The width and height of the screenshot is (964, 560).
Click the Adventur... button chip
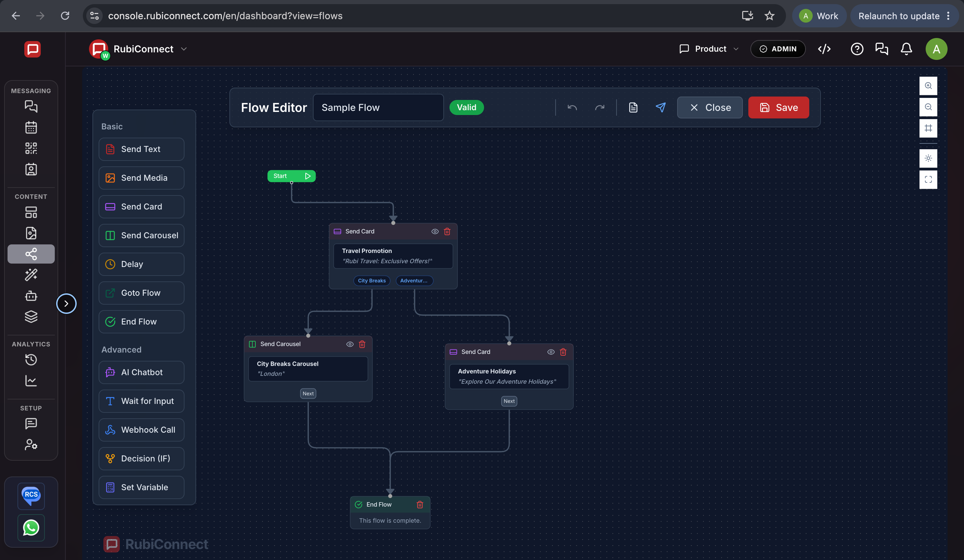pyautogui.click(x=414, y=281)
